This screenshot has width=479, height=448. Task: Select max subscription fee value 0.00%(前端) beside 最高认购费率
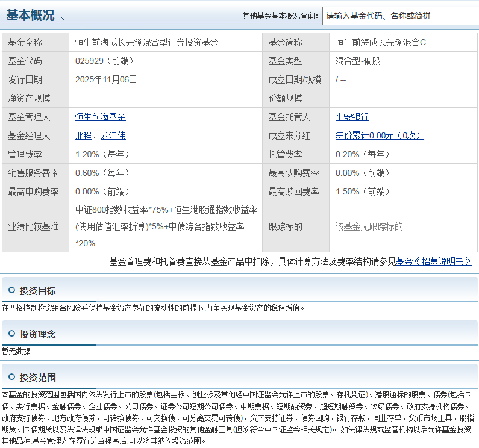pyautogui.click(x=363, y=173)
